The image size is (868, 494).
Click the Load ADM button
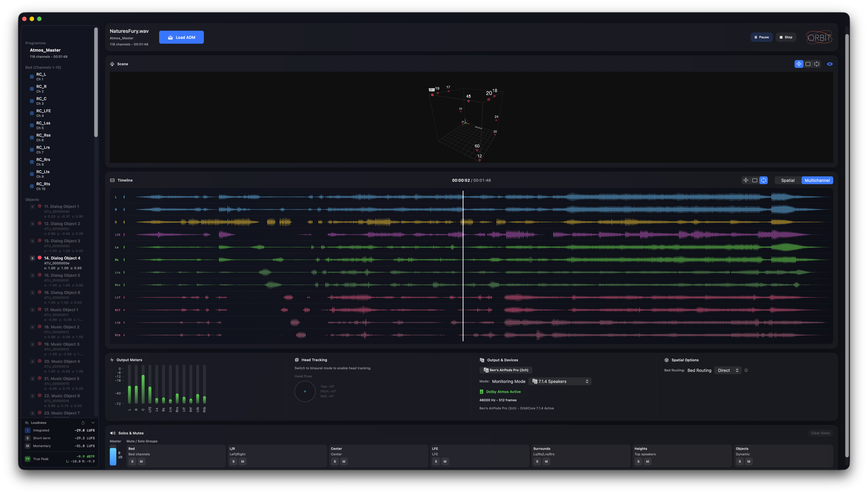pyautogui.click(x=181, y=37)
